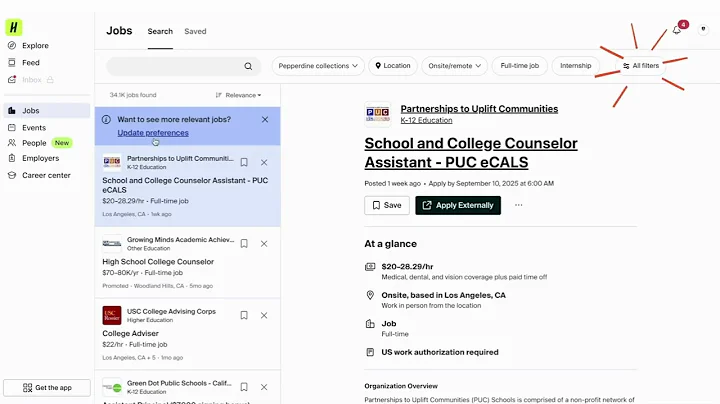This screenshot has height=404, width=720.
Task: Click the 34.1K jobs found text
Action: pyautogui.click(x=133, y=95)
